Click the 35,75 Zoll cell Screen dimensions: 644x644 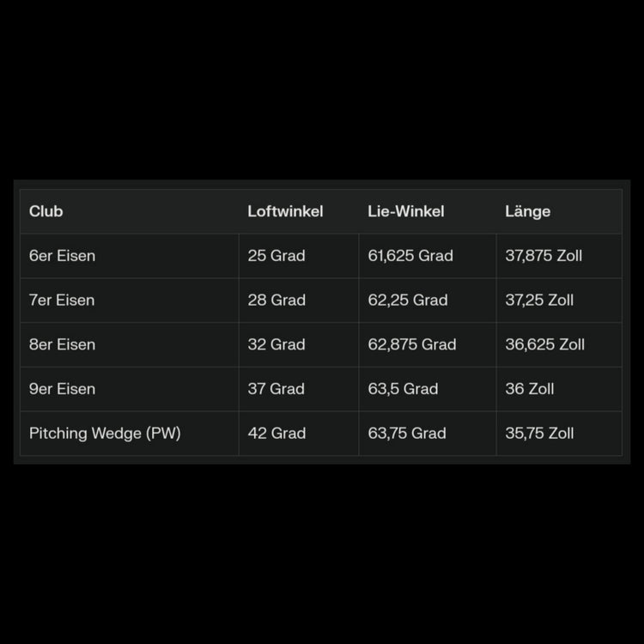(539, 434)
